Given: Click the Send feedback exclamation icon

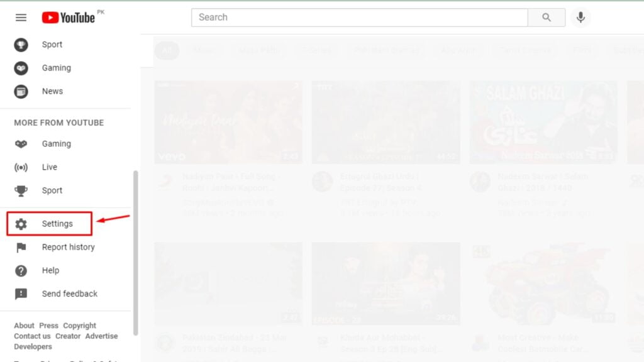Looking at the screenshot, I should pyautogui.click(x=21, y=294).
